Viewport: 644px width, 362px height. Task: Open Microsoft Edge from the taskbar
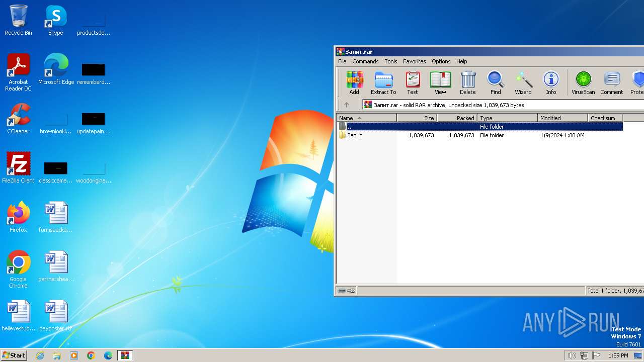pos(108,355)
